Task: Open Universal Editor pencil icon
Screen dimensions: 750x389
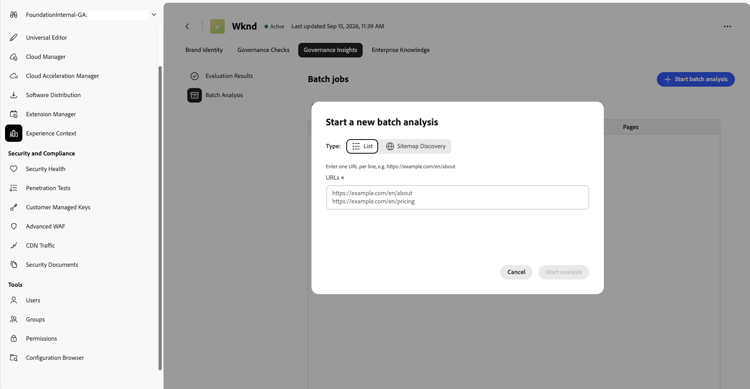Action: pyautogui.click(x=14, y=37)
